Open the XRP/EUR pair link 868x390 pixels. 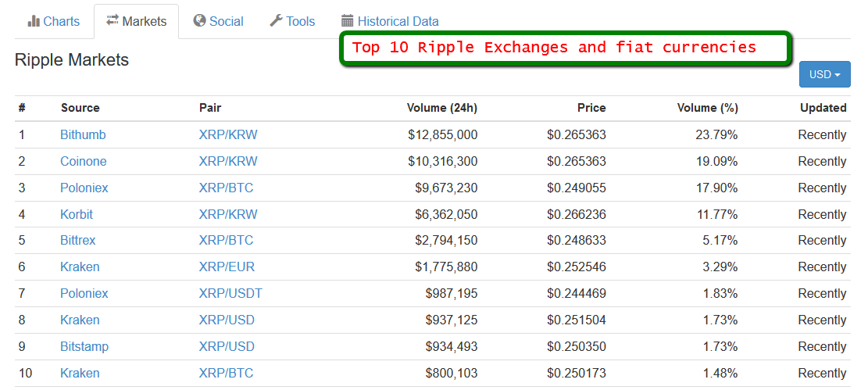[227, 267]
